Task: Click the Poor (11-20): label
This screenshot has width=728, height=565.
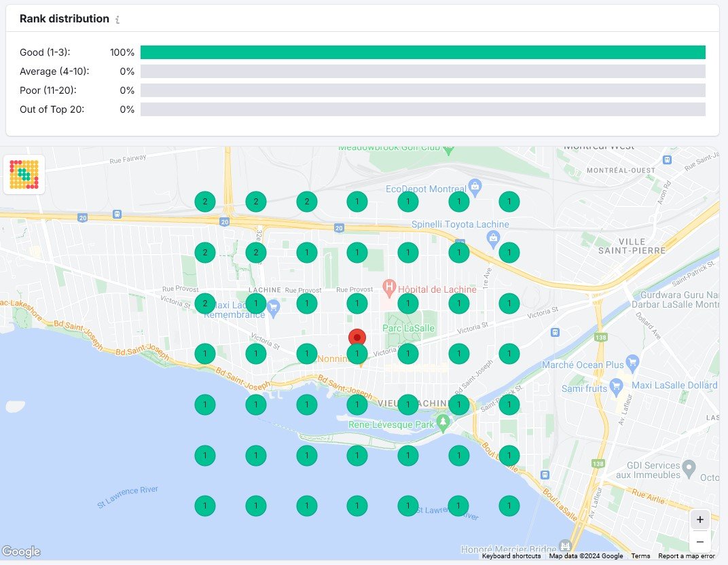Action: click(x=48, y=90)
